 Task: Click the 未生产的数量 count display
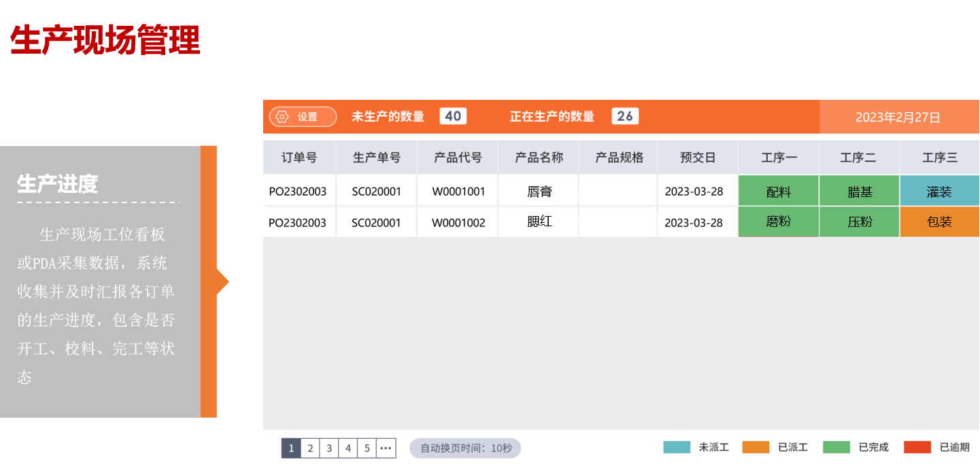pos(453,115)
